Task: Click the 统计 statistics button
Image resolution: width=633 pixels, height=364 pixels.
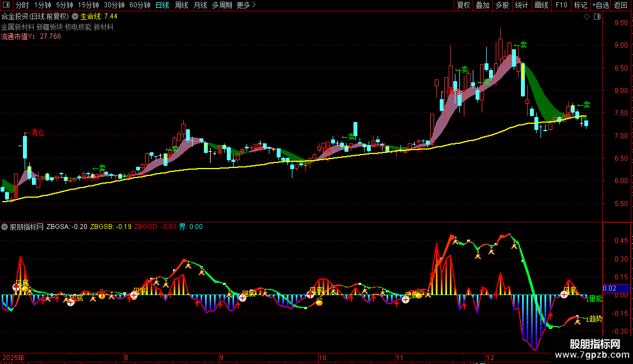Action: 522,5
